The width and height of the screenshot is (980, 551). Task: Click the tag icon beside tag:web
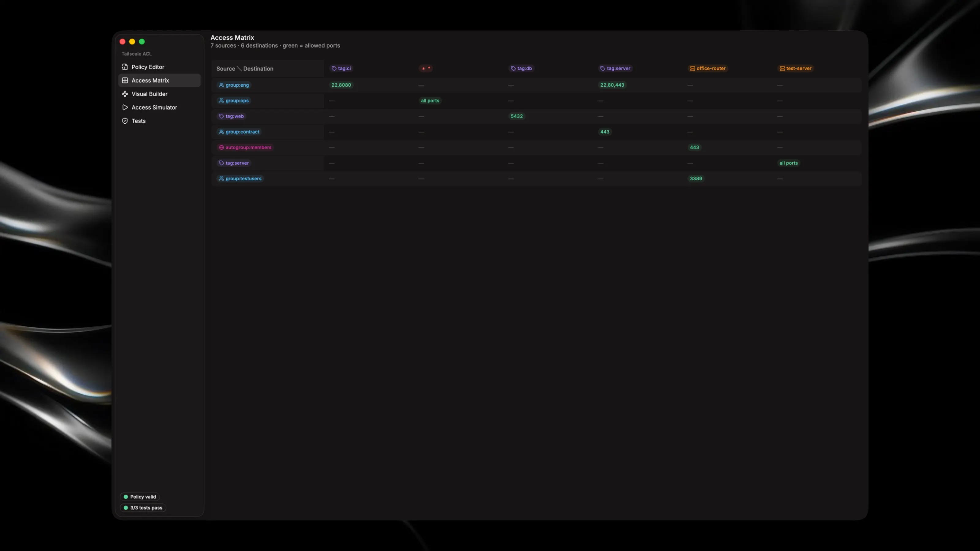click(221, 116)
